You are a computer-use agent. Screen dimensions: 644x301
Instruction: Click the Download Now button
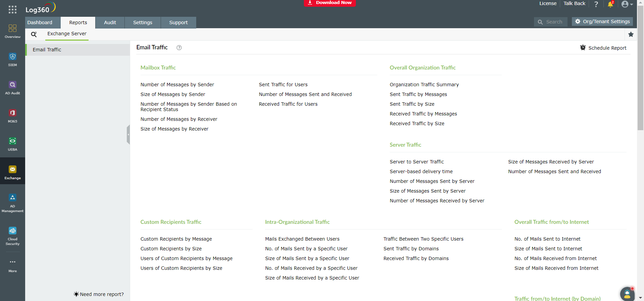pyautogui.click(x=330, y=3)
